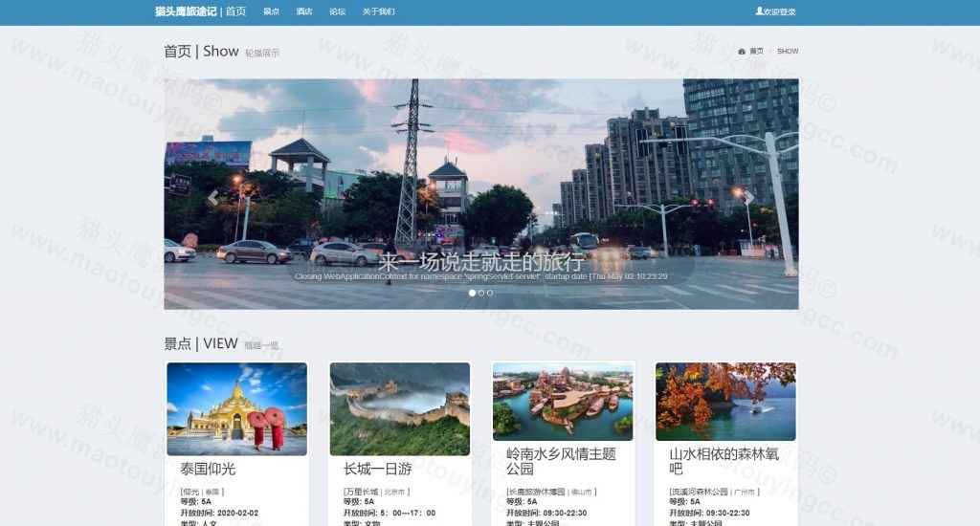Click the 首页 breadcrumb link
Viewport: 980px width, 526px height.
757,52
